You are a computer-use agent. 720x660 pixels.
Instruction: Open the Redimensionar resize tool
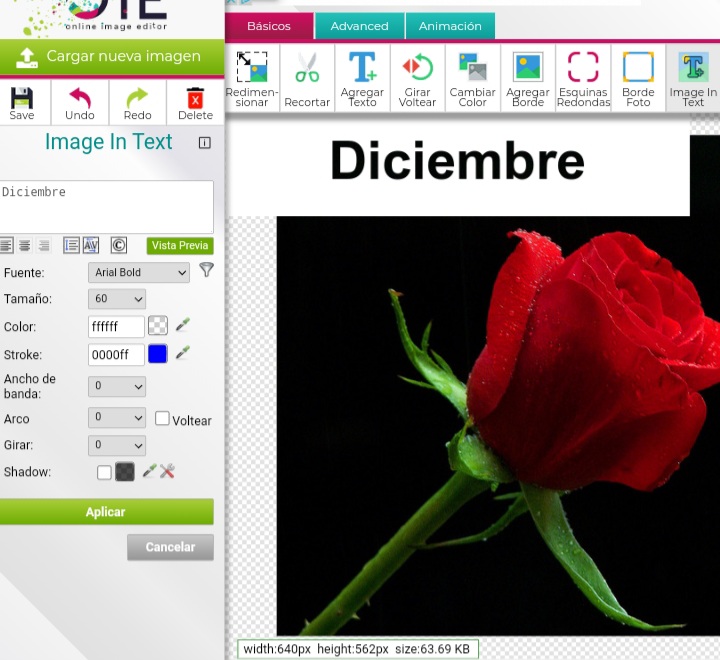[x=252, y=79]
